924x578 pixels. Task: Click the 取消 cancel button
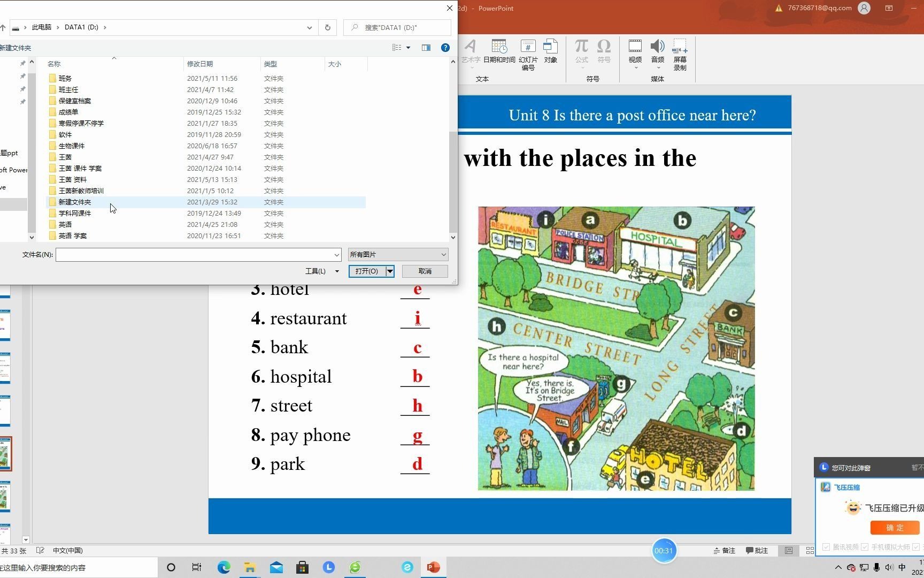point(425,271)
